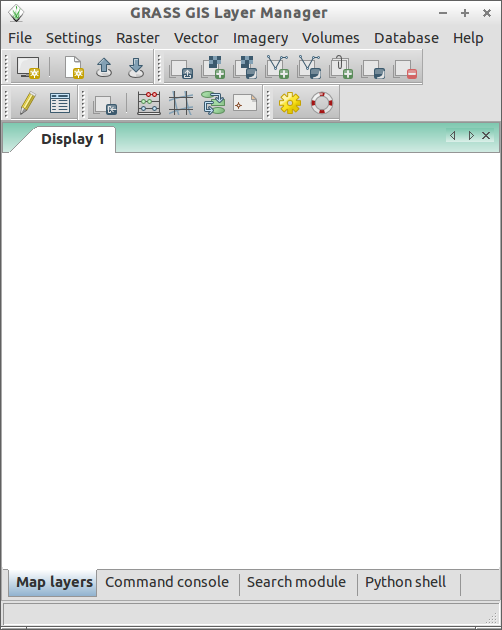Open the Database menu

[x=406, y=38]
